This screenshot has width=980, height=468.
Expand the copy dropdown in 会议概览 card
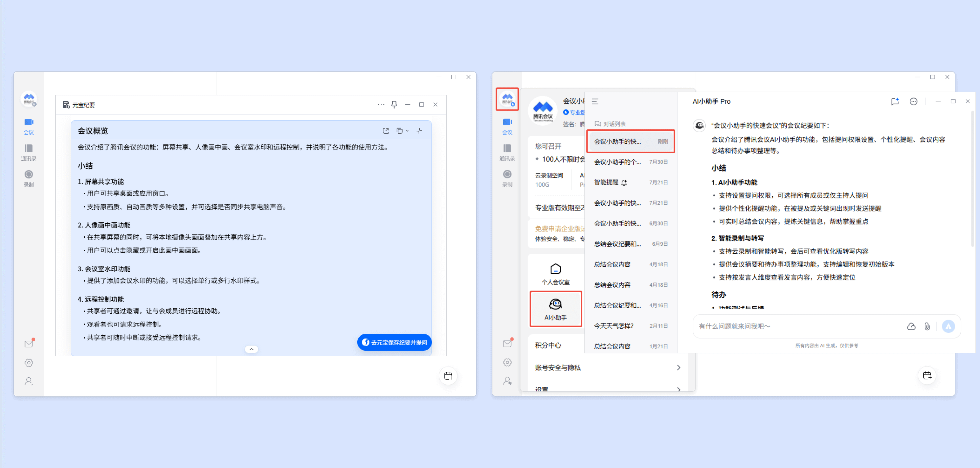click(x=407, y=131)
